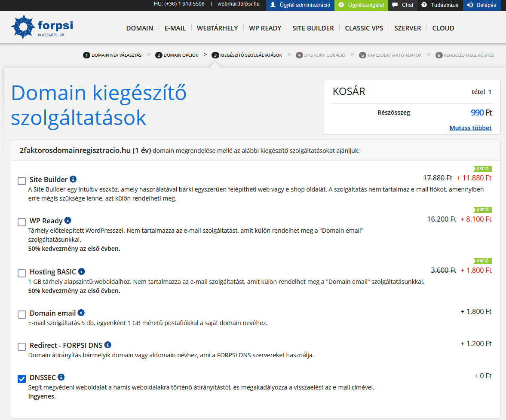Click the + 0 Ft DNSSEC price

[483, 376]
